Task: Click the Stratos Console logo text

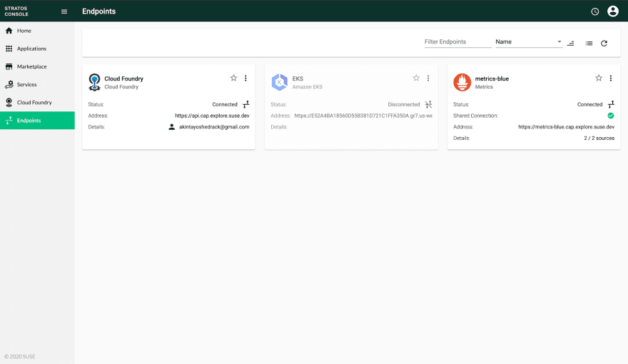Action: click(16, 11)
